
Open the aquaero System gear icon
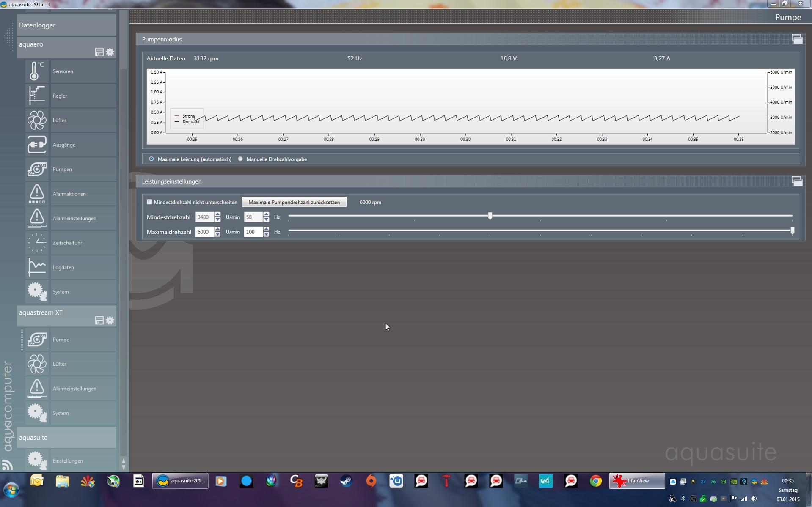tap(37, 292)
